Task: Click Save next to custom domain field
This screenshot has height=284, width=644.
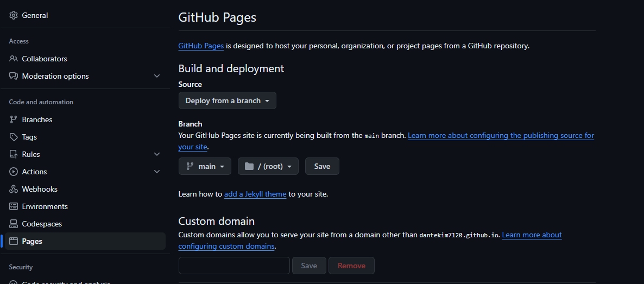Action: click(309, 266)
